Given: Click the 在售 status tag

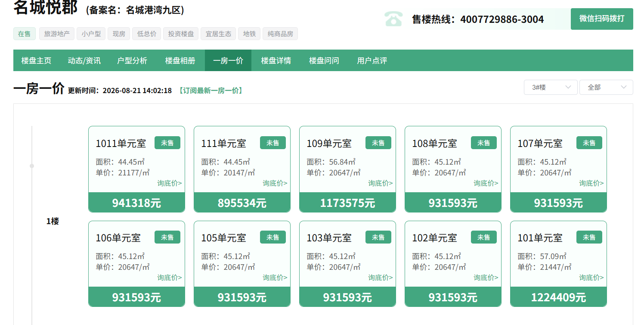Looking at the screenshot, I should click(25, 34).
